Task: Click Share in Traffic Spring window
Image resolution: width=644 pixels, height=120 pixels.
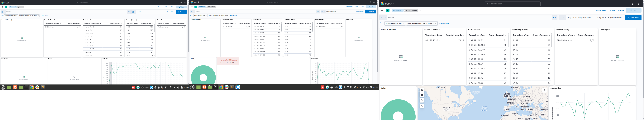Action: click(612, 11)
